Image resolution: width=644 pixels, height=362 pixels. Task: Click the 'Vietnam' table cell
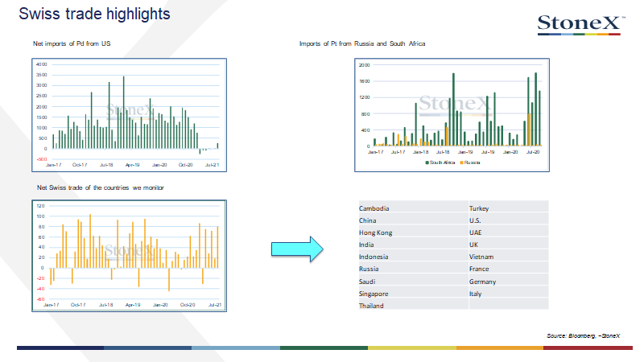point(509,255)
